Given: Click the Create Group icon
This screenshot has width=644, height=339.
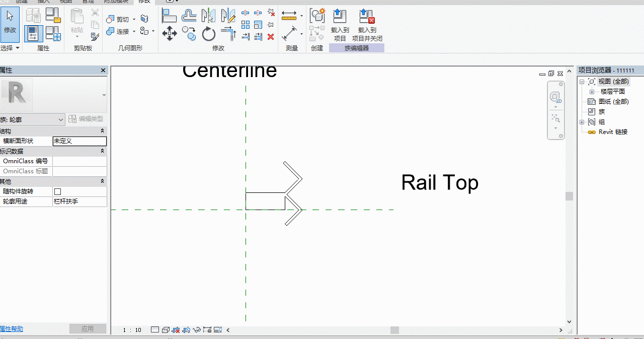Looking at the screenshot, I should (x=317, y=16).
